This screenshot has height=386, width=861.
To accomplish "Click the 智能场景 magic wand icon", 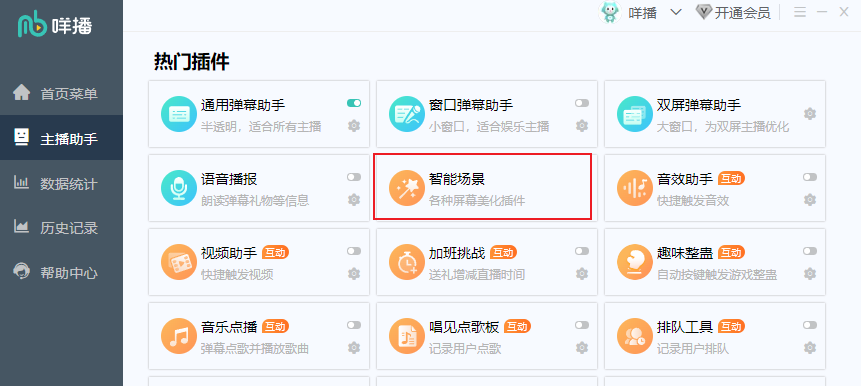I will coord(407,188).
